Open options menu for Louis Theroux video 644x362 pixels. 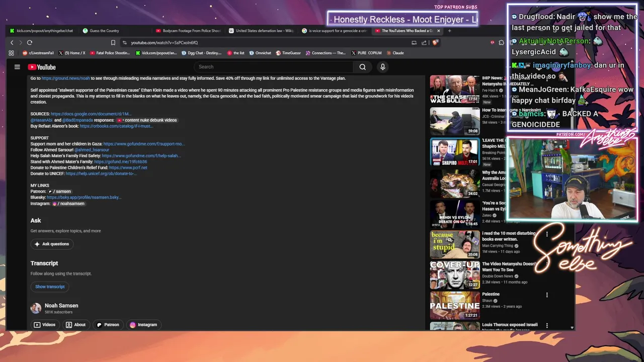click(547, 326)
